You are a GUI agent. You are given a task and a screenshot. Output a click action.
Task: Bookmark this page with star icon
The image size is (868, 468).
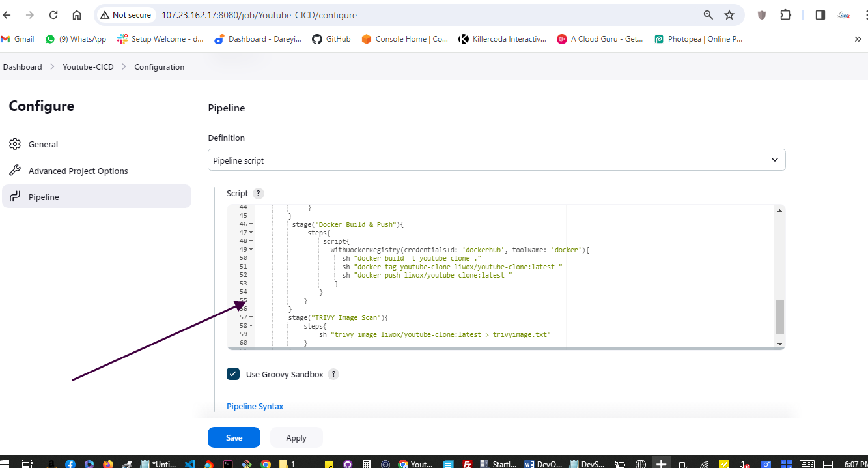(729, 15)
